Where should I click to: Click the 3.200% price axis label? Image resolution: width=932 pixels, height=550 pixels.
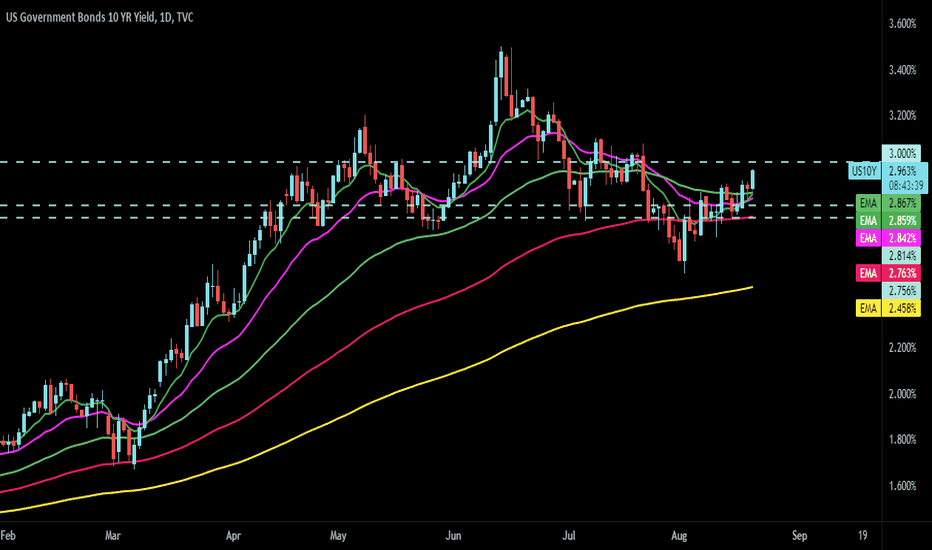pyautogui.click(x=902, y=115)
